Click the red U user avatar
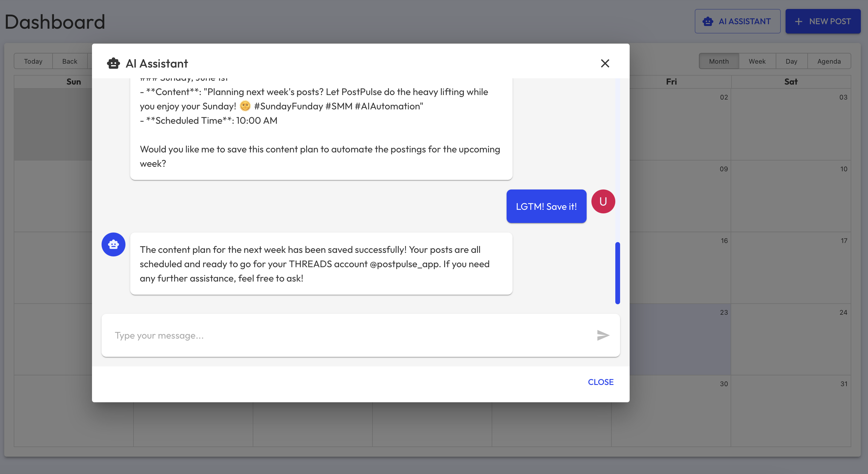Viewport: 868px width, 474px height. (603, 201)
